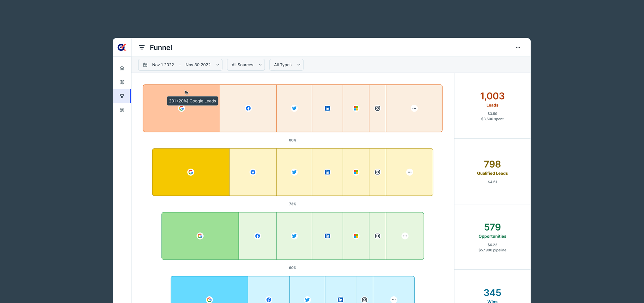Open the date range dropdown

point(218,65)
